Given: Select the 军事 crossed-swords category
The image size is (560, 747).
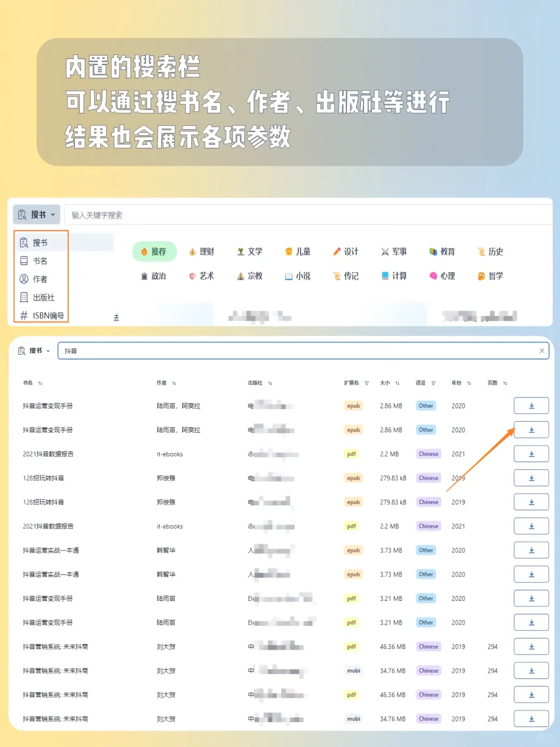Looking at the screenshot, I should click(394, 252).
